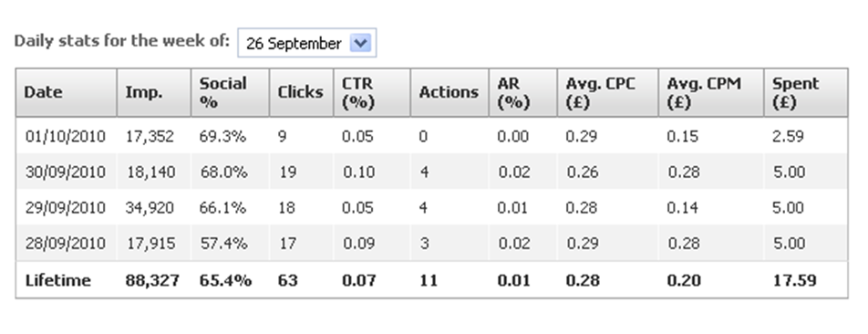Click the 28/09/2010 date cell
The image size is (868, 334).
pyautogui.click(x=66, y=243)
